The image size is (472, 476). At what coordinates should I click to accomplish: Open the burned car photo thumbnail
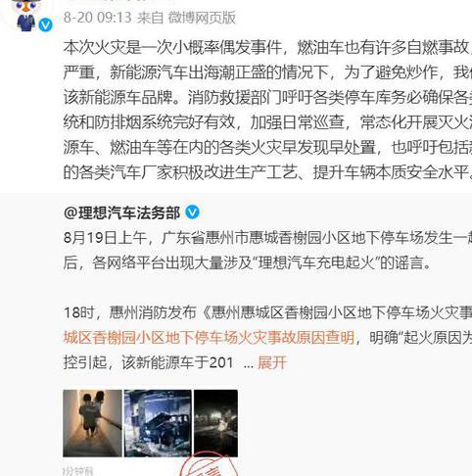tap(158, 423)
